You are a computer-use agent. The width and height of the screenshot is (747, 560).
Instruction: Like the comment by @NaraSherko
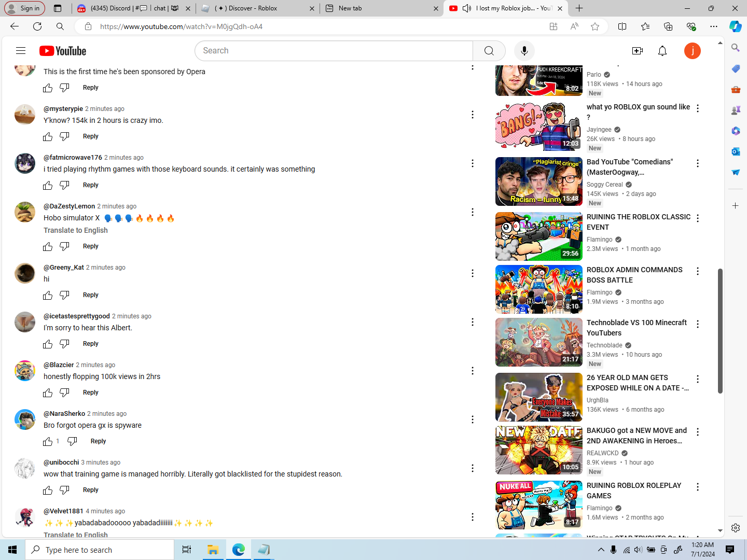click(48, 441)
